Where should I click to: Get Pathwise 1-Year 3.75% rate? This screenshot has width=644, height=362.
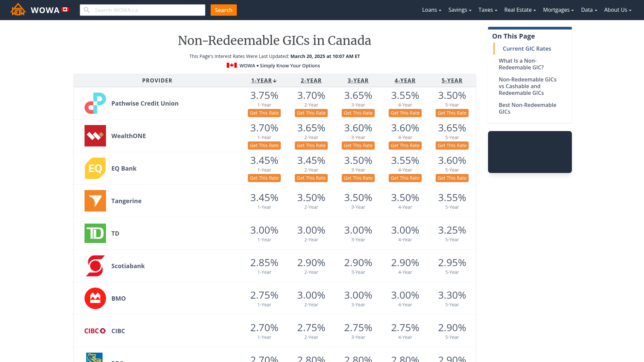coord(264,113)
